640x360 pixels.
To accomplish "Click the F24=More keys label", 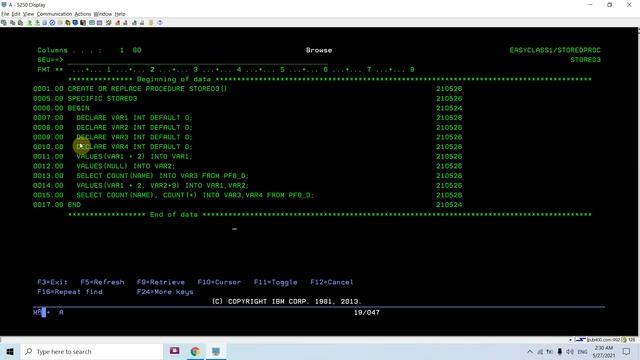I will (165, 292).
